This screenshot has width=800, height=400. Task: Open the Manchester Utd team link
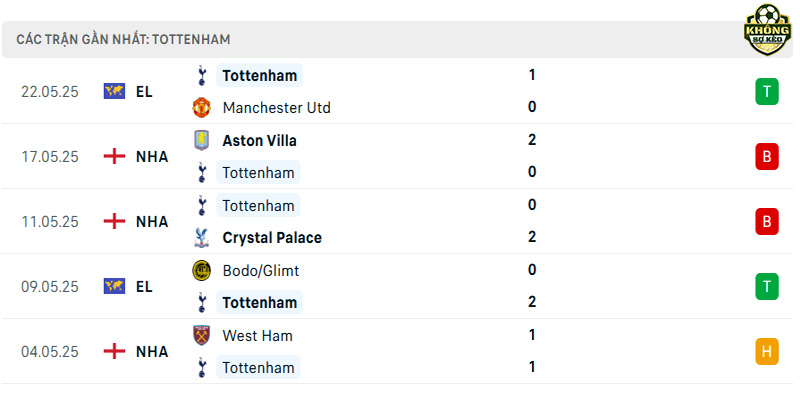pos(277,108)
